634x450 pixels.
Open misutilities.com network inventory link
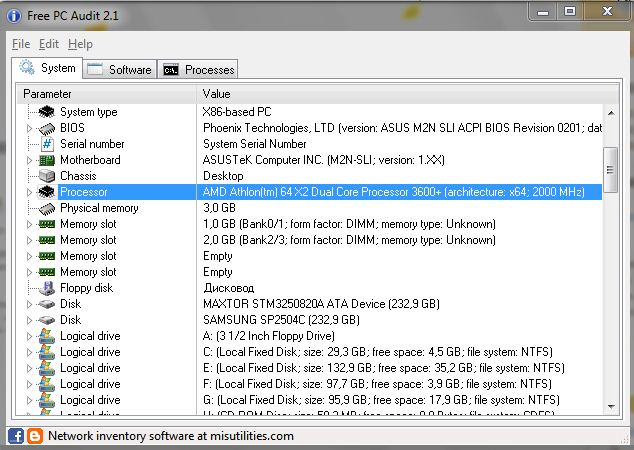pyautogui.click(x=171, y=436)
